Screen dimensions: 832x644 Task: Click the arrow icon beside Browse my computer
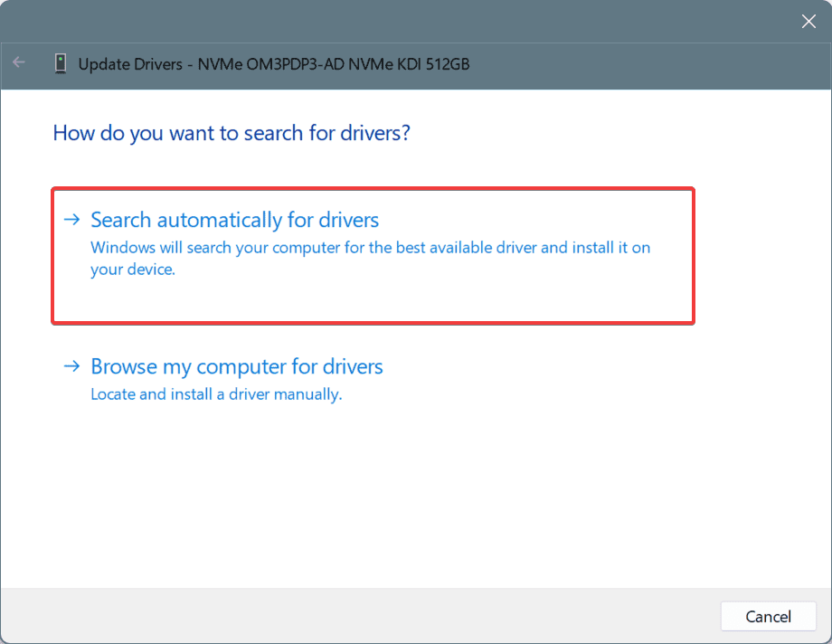point(71,365)
